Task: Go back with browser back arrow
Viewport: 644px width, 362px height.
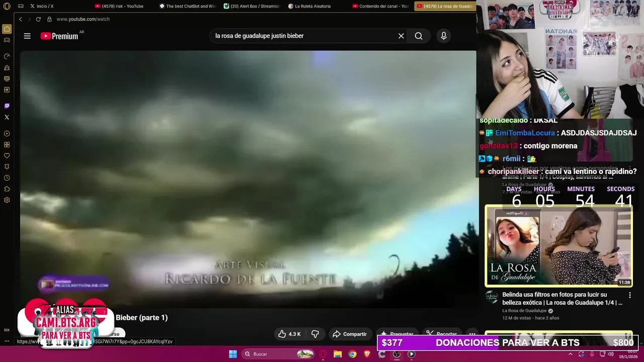Action: (20, 19)
